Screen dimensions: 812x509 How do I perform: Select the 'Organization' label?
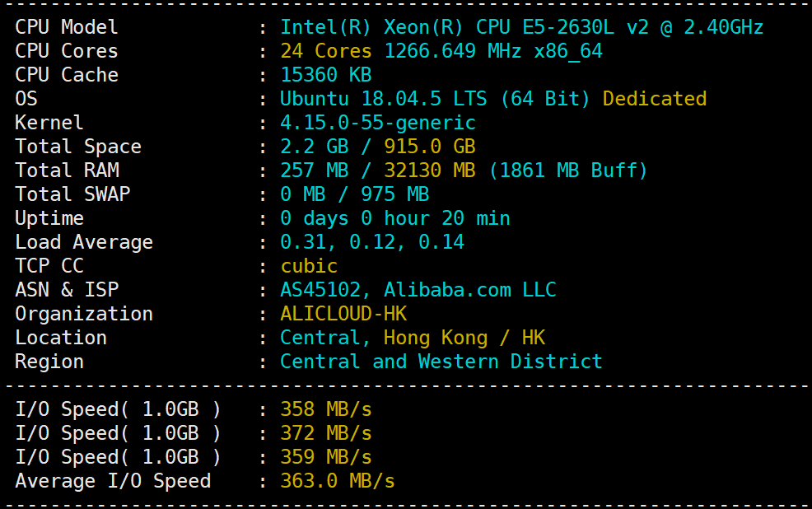[84, 314]
